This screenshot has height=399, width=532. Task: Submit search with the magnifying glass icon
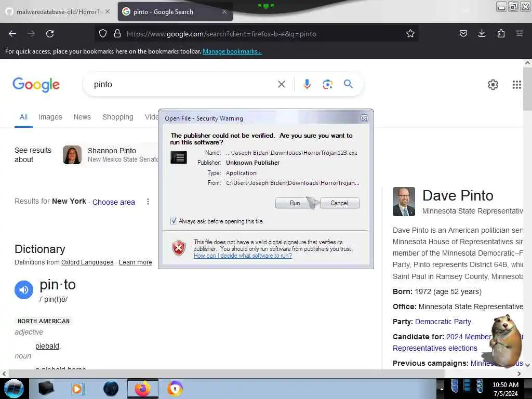[x=348, y=84]
